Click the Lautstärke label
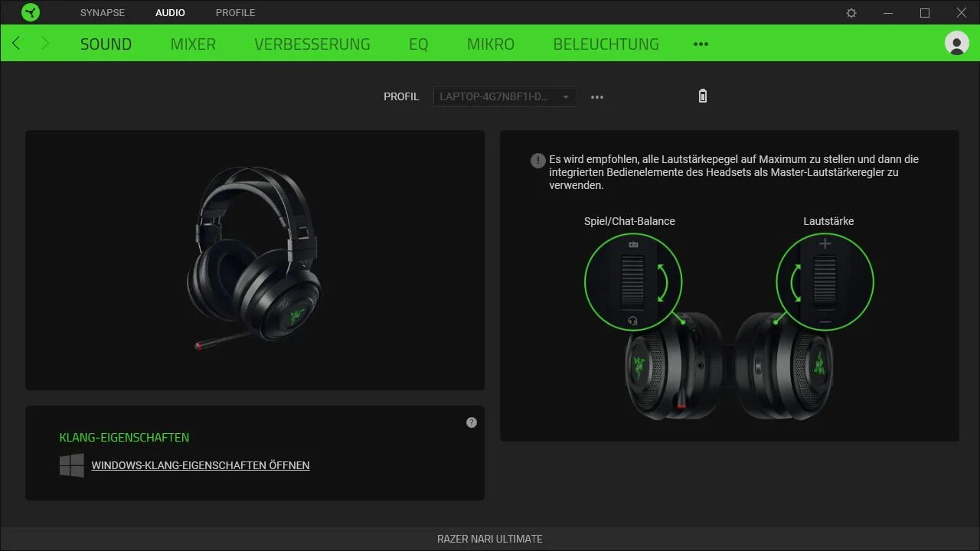980x551 pixels. click(x=828, y=221)
